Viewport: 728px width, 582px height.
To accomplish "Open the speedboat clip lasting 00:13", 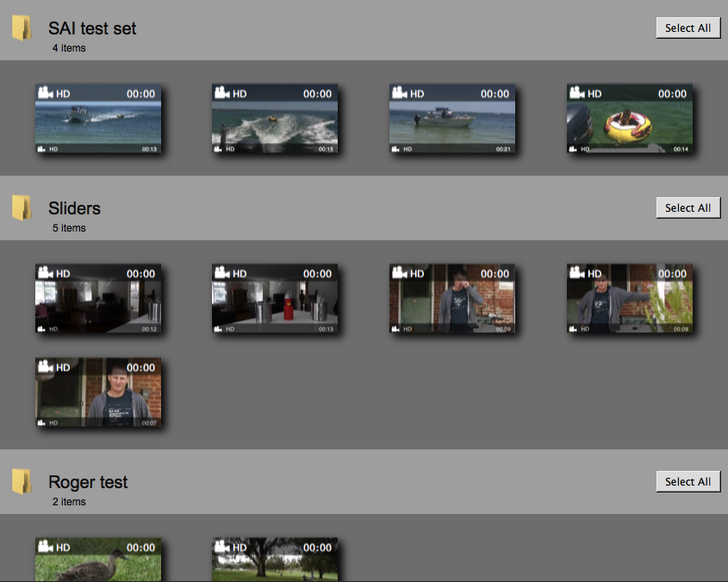I will pos(98,119).
